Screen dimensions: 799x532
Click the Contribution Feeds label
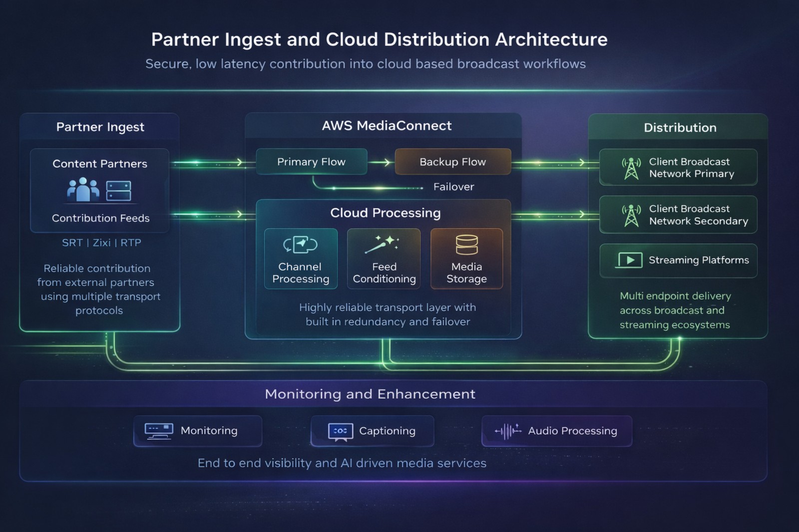point(101,218)
